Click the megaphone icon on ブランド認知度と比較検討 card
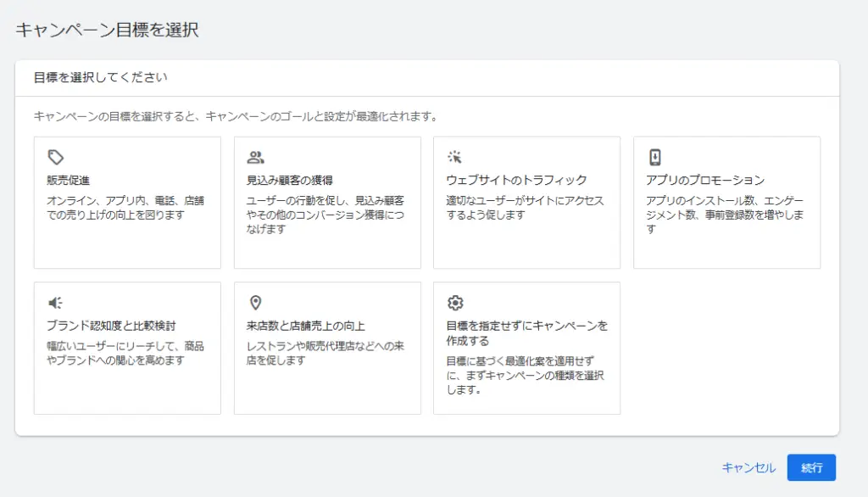Screen dimensions: 868x497 [55, 303]
